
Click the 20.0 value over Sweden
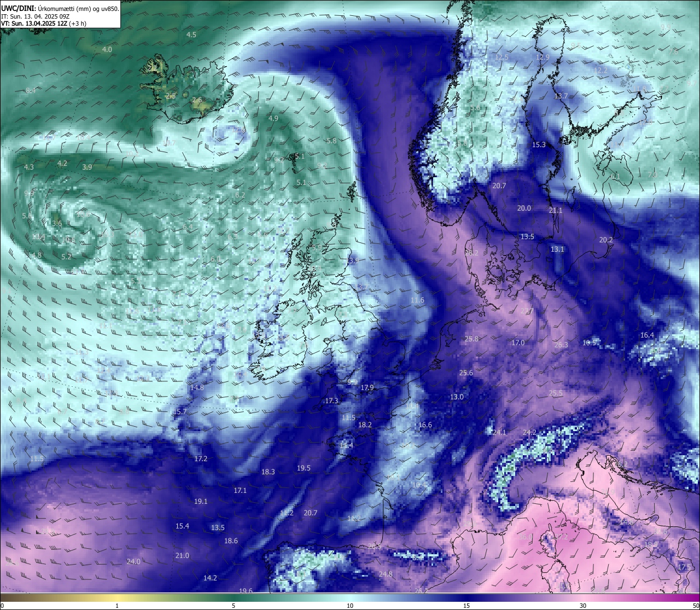coord(524,208)
